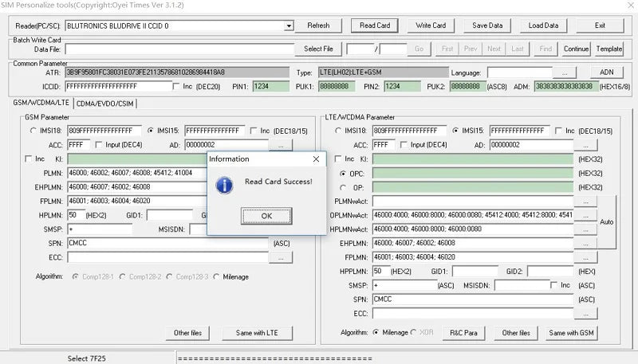The width and height of the screenshot is (638, 364).
Task: Click the Language input field
Action: coord(520,72)
